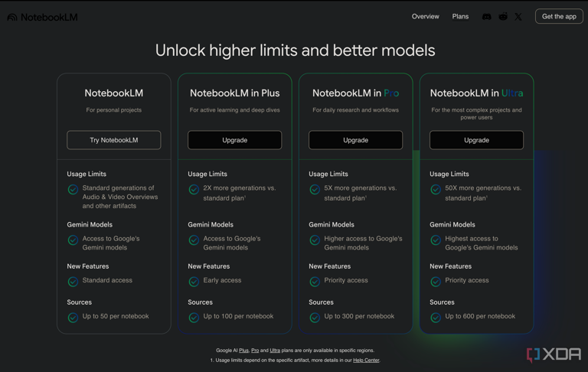This screenshot has height=372, width=588.
Task: Open the Pro link in footer note
Action: tap(255, 351)
